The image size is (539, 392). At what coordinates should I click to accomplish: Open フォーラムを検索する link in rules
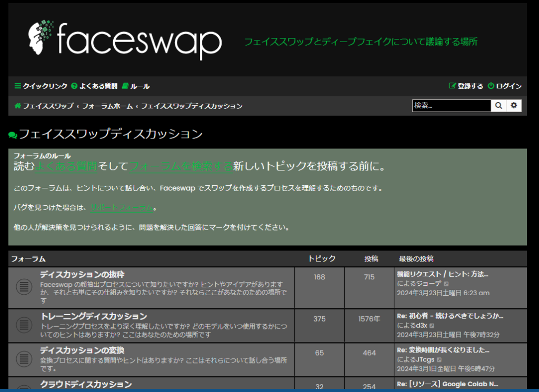click(181, 166)
